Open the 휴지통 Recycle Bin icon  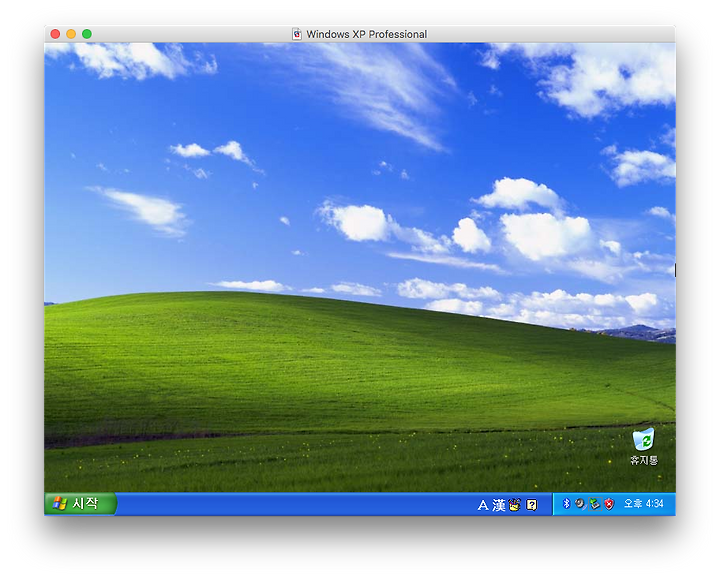point(644,447)
